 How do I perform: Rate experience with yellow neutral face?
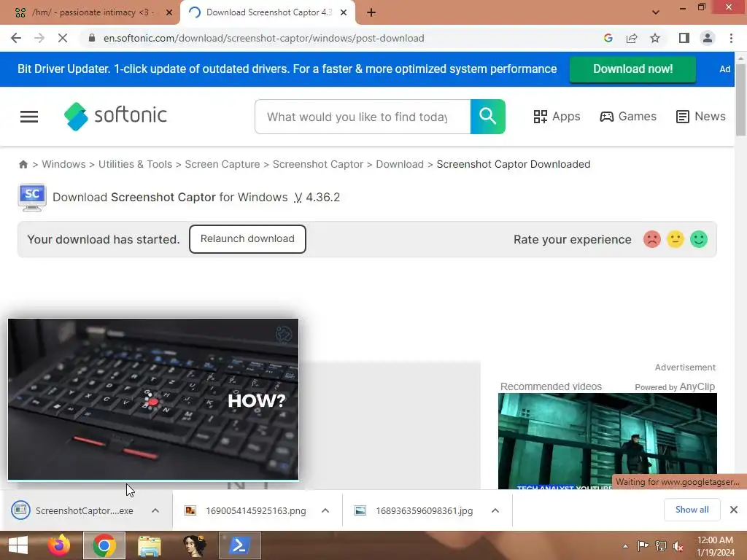(x=675, y=239)
